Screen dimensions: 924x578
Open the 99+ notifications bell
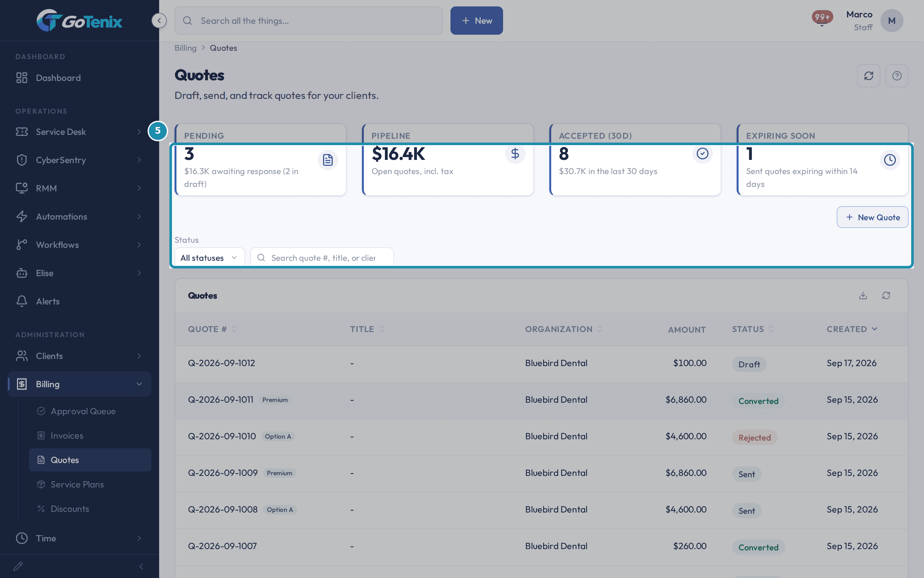pos(822,18)
